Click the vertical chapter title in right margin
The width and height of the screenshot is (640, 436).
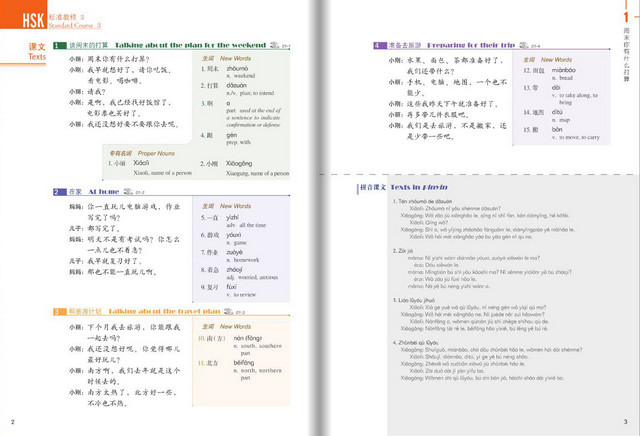click(627, 55)
